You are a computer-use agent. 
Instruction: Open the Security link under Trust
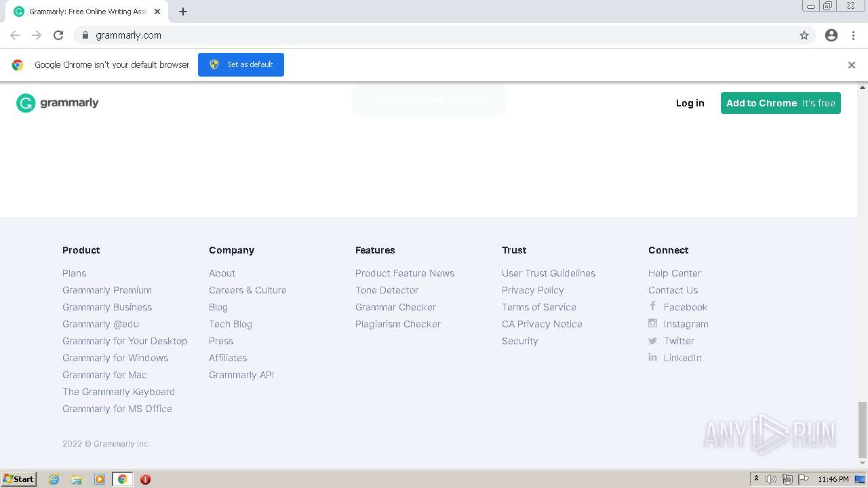coord(519,341)
